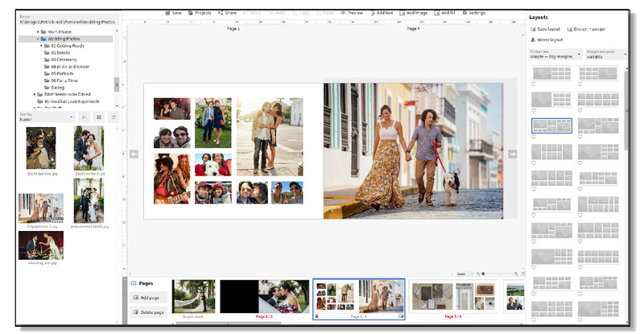Open the Preview from the toolbar
This screenshot has height=334, width=644.
352,13
